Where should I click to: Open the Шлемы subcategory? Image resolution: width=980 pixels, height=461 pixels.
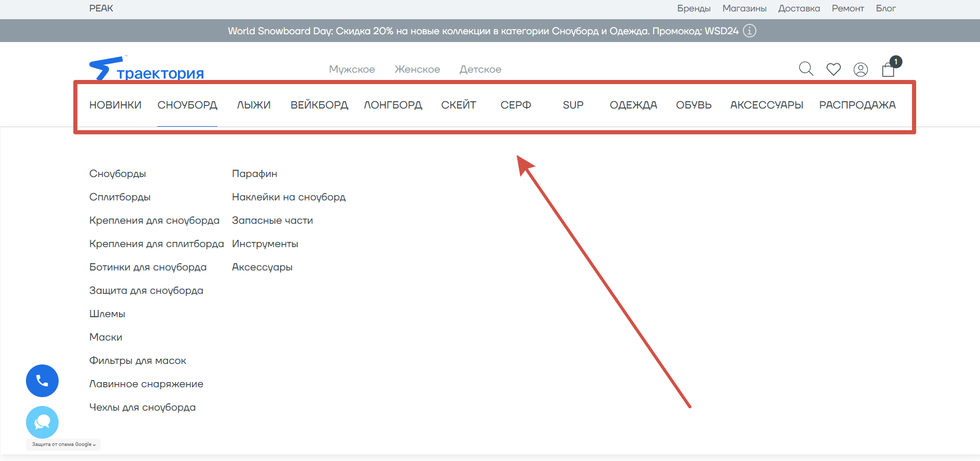coord(107,314)
